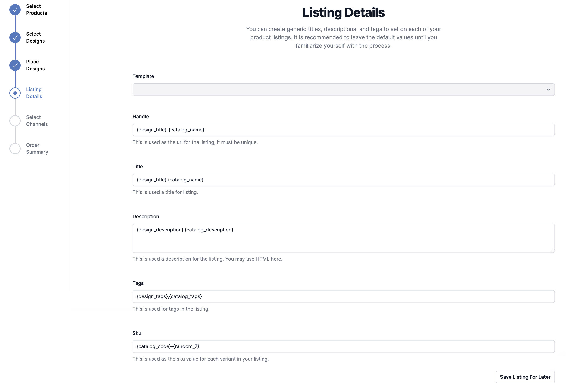The width and height of the screenshot is (588, 390).
Task: Click the Order Summary empty step circle
Action: pyautogui.click(x=15, y=149)
